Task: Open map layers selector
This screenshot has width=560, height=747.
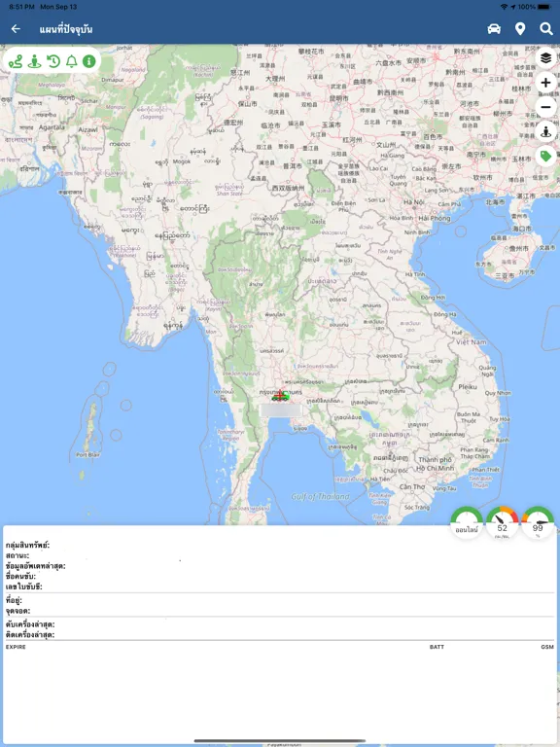Action: click(545, 58)
